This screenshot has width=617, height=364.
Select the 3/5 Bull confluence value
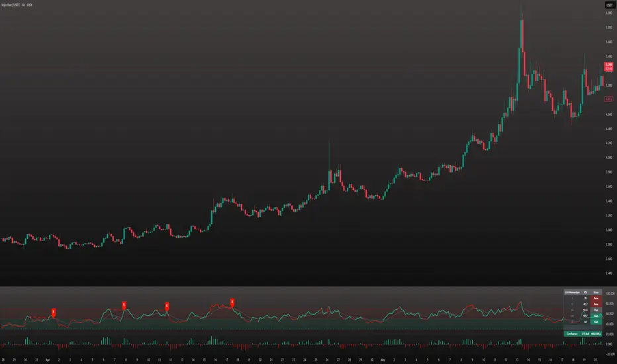point(585,334)
